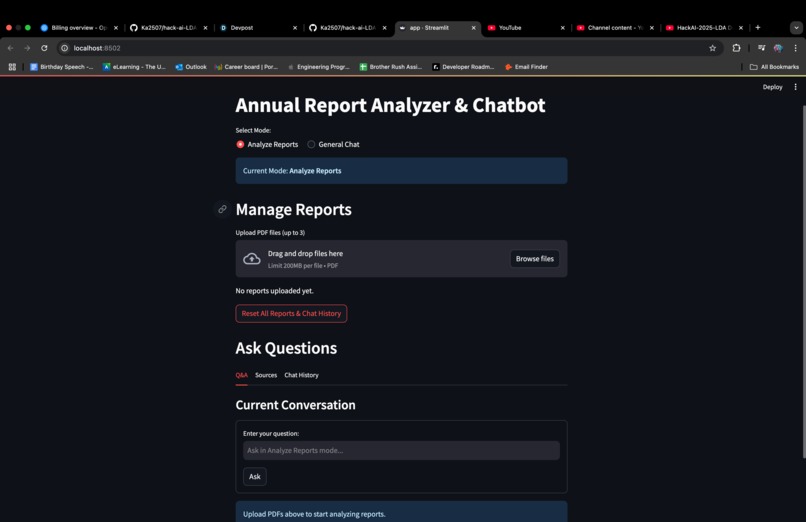
Task: Open the Chat History tab
Action: [301, 375]
